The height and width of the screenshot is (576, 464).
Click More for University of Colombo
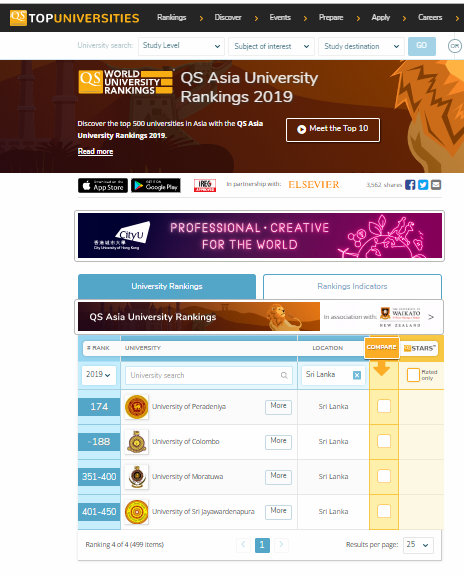[x=278, y=442]
